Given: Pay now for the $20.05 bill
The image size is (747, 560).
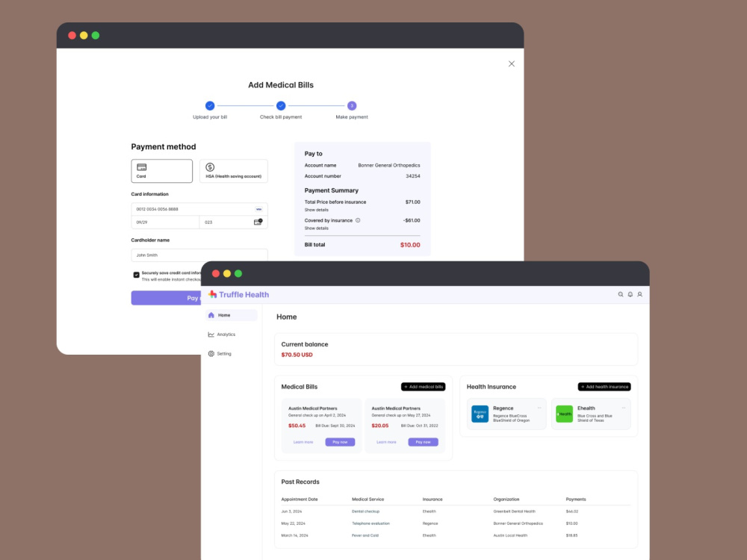Looking at the screenshot, I should tap(423, 442).
